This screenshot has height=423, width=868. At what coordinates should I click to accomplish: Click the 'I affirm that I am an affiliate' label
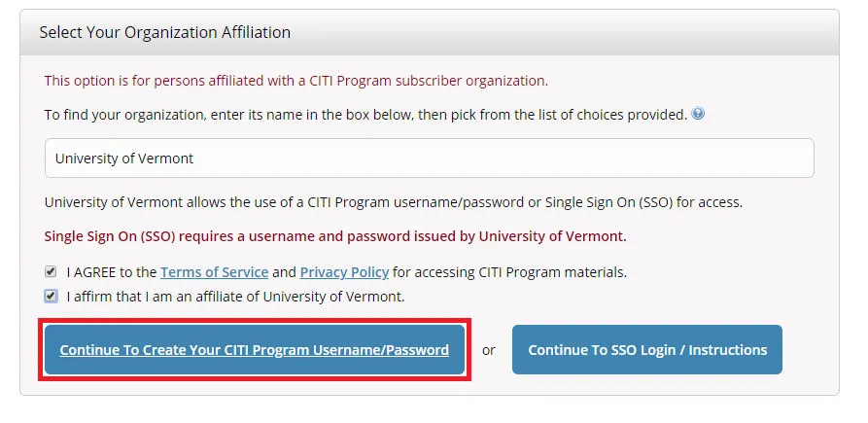pyautogui.click(x=235, y=296)
